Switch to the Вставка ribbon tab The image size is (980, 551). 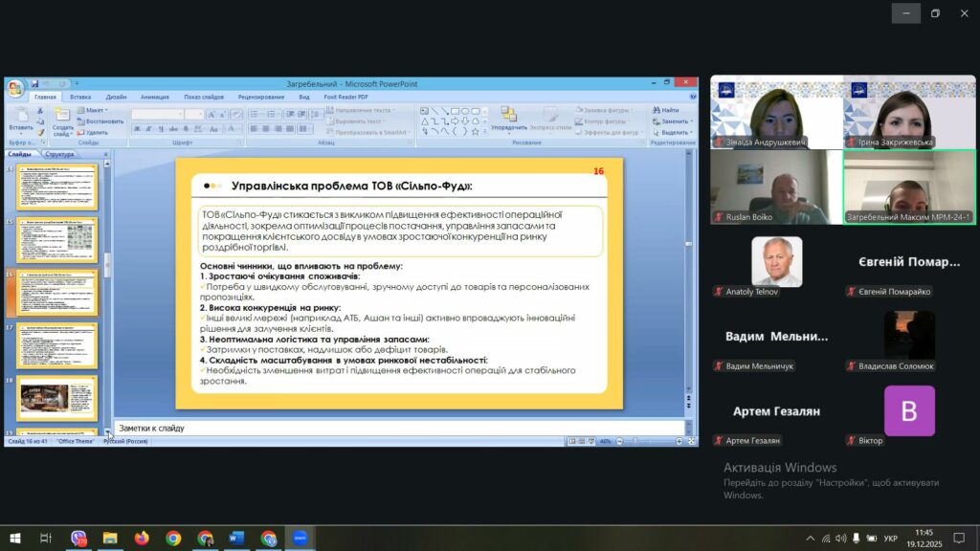coord(80,97)
